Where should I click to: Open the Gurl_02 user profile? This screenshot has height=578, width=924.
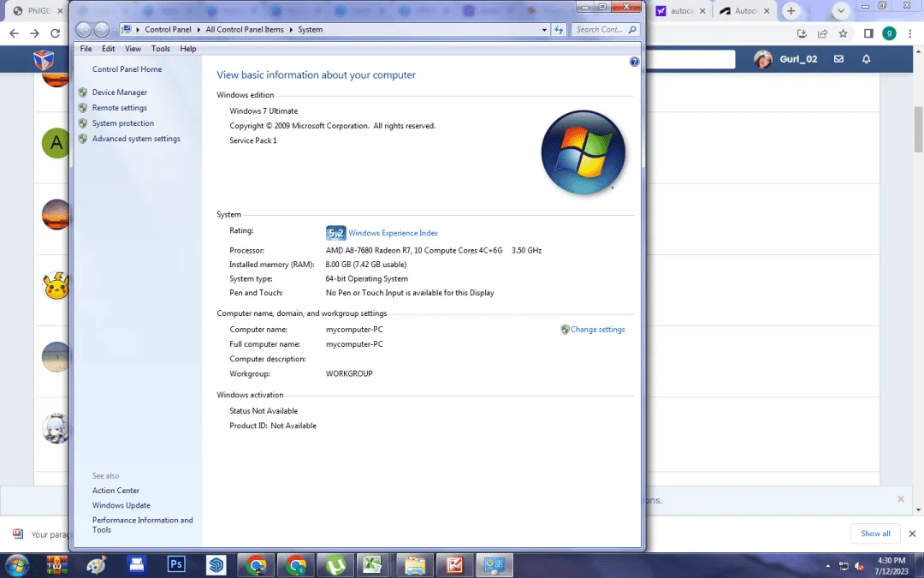(x=785, y=59)
